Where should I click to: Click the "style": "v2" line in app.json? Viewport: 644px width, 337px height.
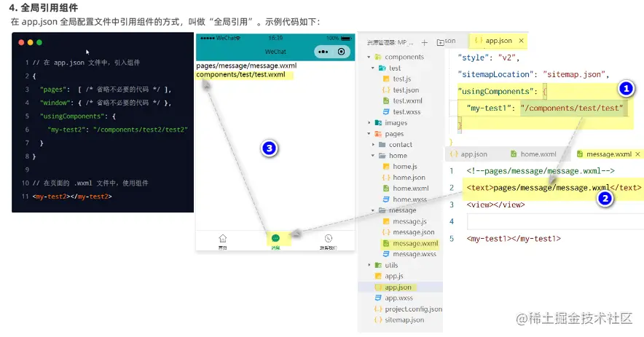coord(489,58)
